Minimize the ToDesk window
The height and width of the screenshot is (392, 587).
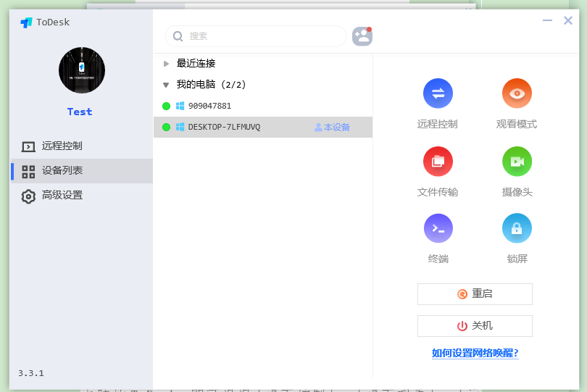tap(547, 20)
